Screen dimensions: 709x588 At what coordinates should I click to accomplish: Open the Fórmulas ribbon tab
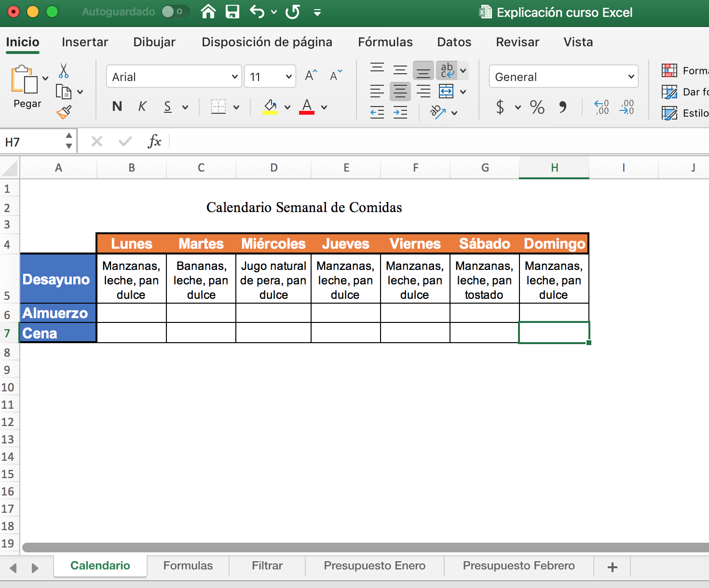click(385, 42)
